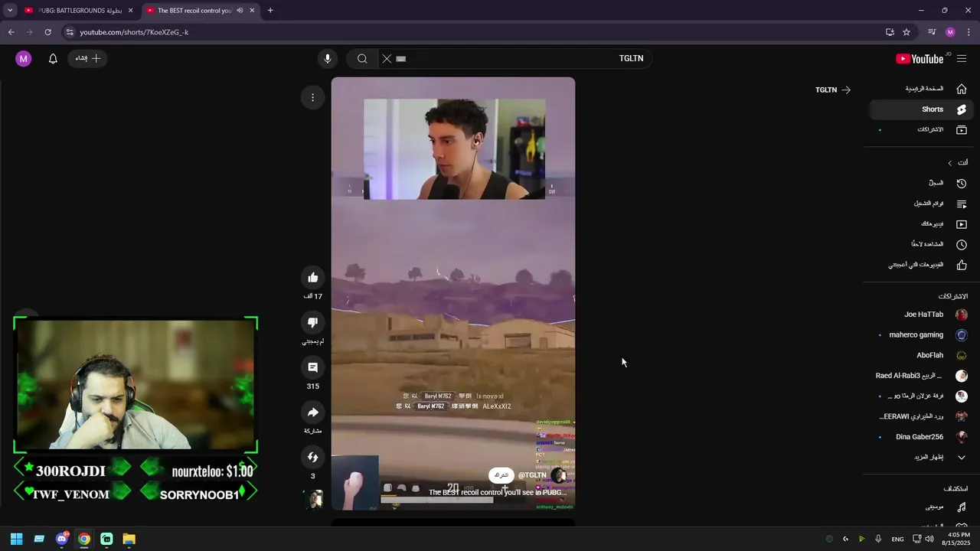The height and width of the screenshot is (551, 980).
Task: Open three-dot more options for the short
Action: [312, 97]
